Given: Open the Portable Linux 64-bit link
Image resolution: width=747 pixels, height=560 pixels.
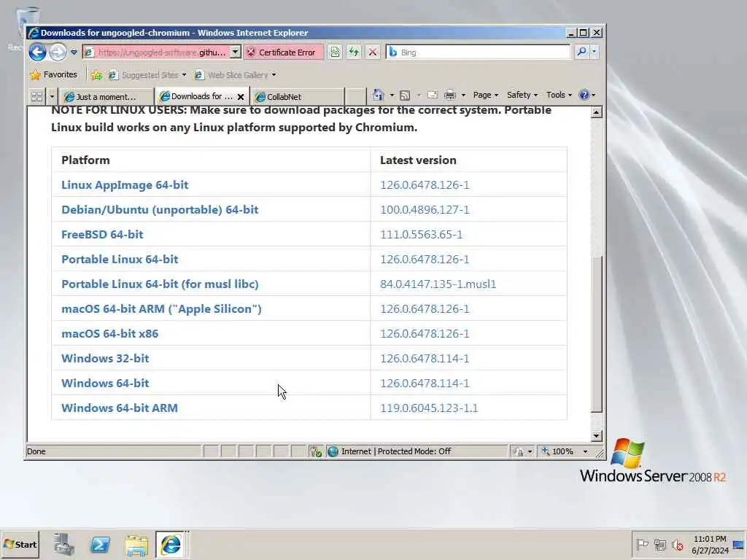Looking at the screenshot, I should tap(120, 259).
